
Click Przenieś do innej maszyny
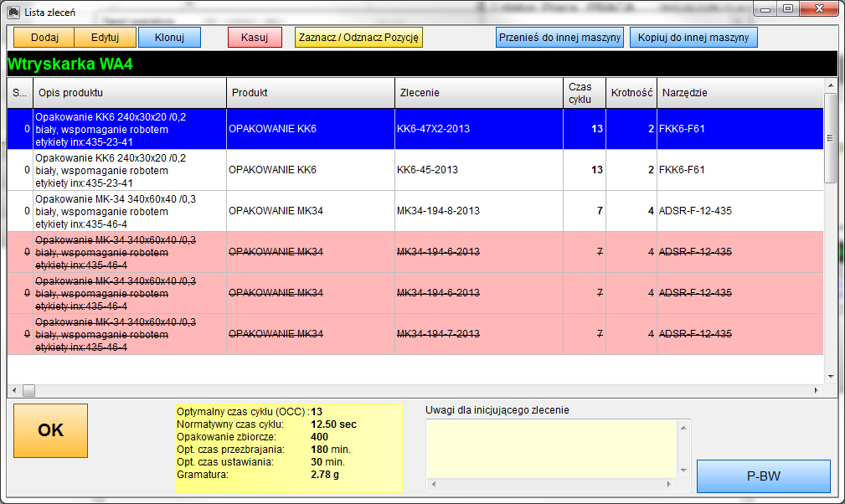pyautogui.click(x=560, y=38)
